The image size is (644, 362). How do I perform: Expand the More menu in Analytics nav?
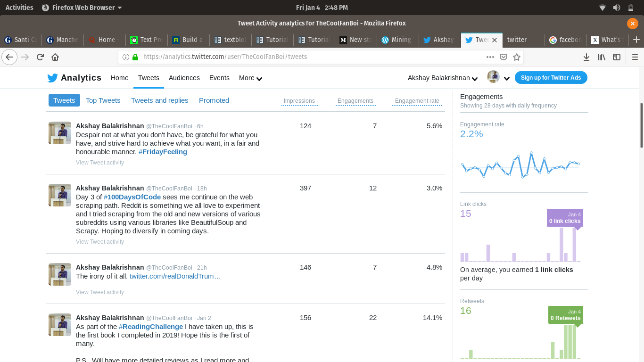(x=250, y=78)
